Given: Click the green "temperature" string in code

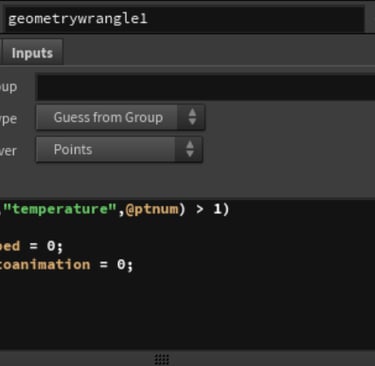Looking at the screenshot, I should click(x=60, y=209).
